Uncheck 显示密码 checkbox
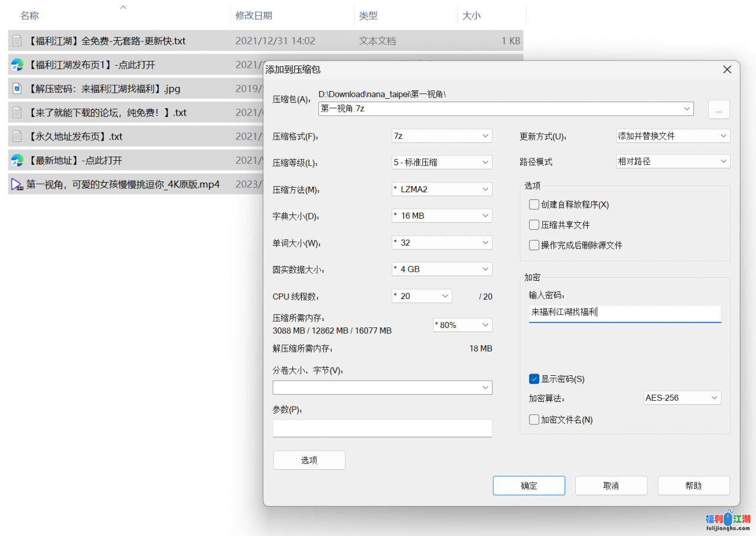756x536 pixels. [x=534, y=379]
